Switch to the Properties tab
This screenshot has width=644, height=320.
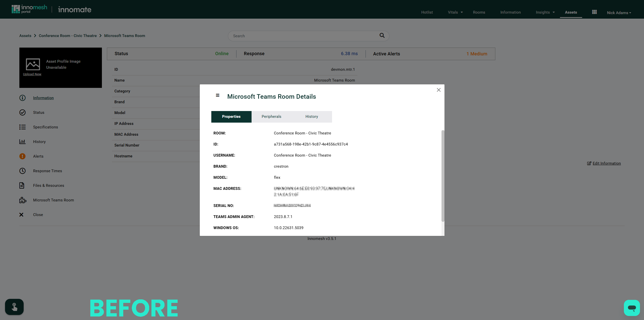pyautogui.click(x=231, y=117)
